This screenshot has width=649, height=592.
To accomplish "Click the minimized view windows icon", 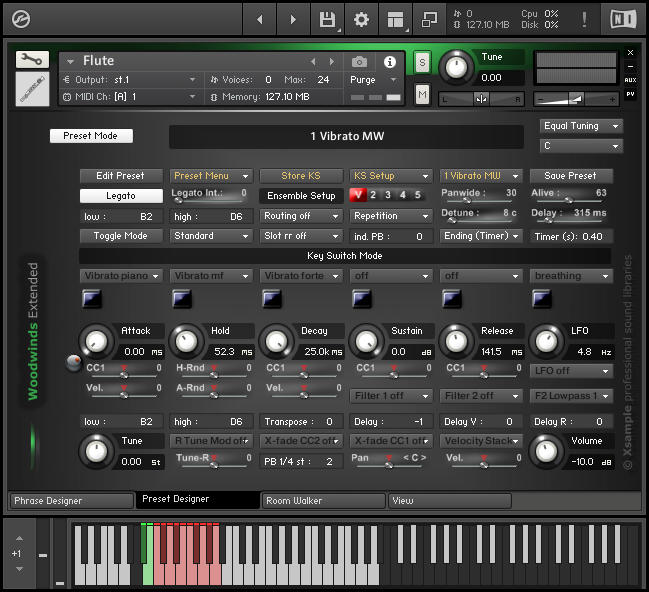I will click(x=429, y=19).
